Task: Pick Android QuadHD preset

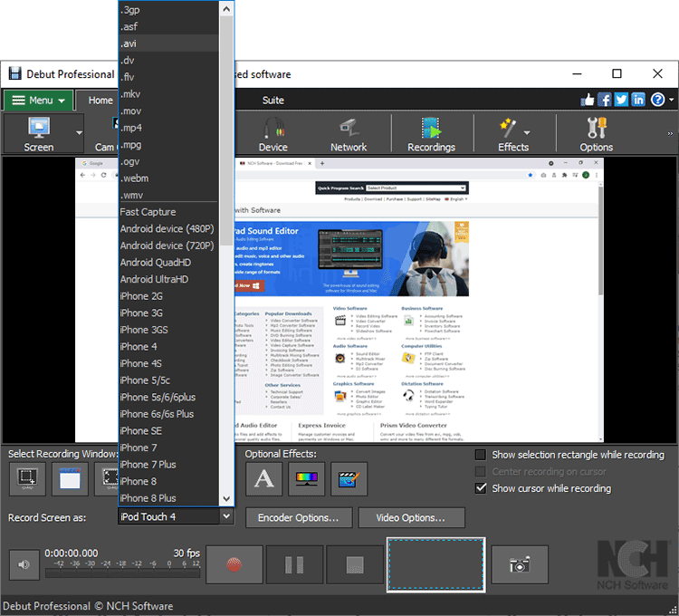Action: [168, 263]
